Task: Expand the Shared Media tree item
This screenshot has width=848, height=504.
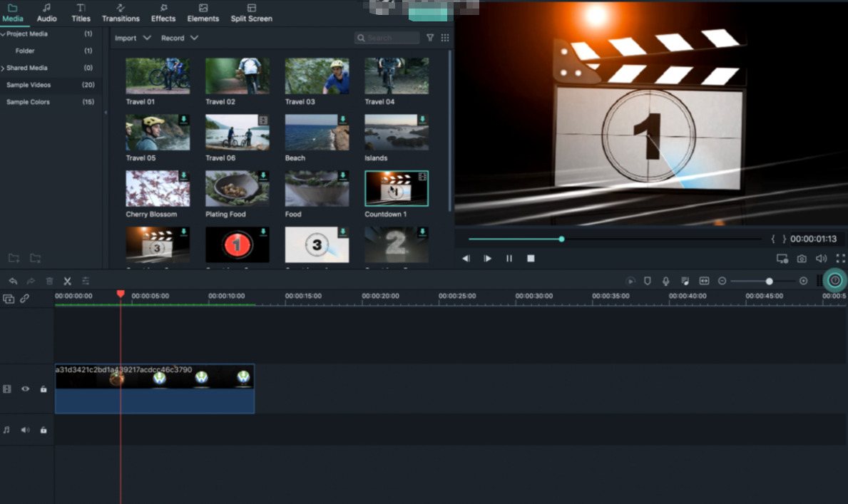Action: [x=3, y=68]
